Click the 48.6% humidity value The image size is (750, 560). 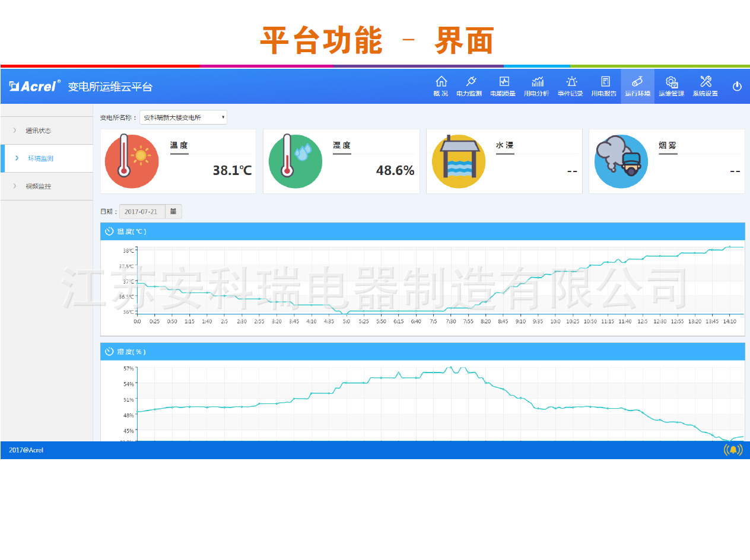click(x=395, y=171)
